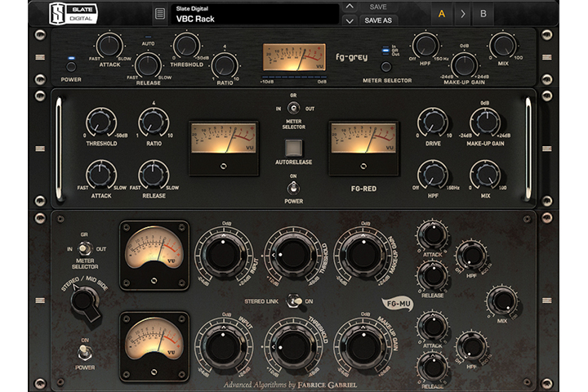This screenshot has height=392, width=588.
Task: Adjust the FG-Red MAKE-UP GAIN knob
Action: [x=485, y=122]
